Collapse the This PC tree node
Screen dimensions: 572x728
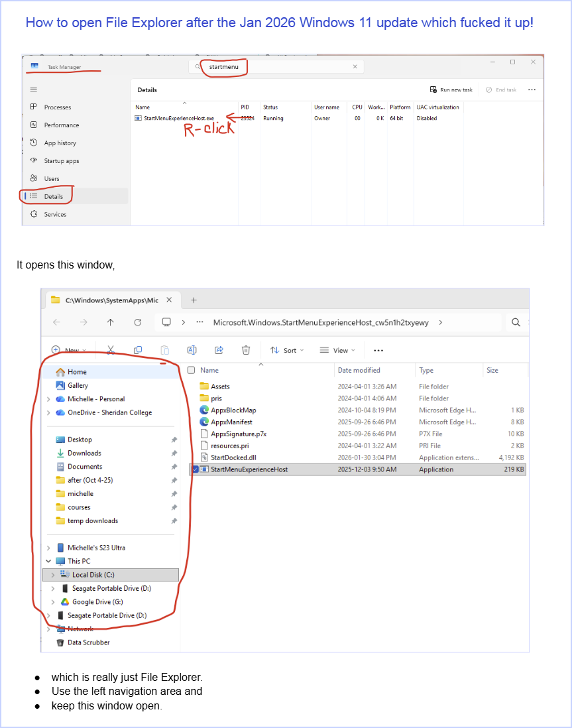(x=48, y=561)
